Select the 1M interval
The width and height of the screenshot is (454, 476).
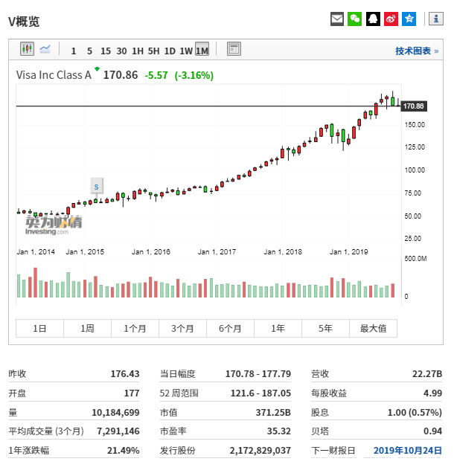(x=202, y=49)
